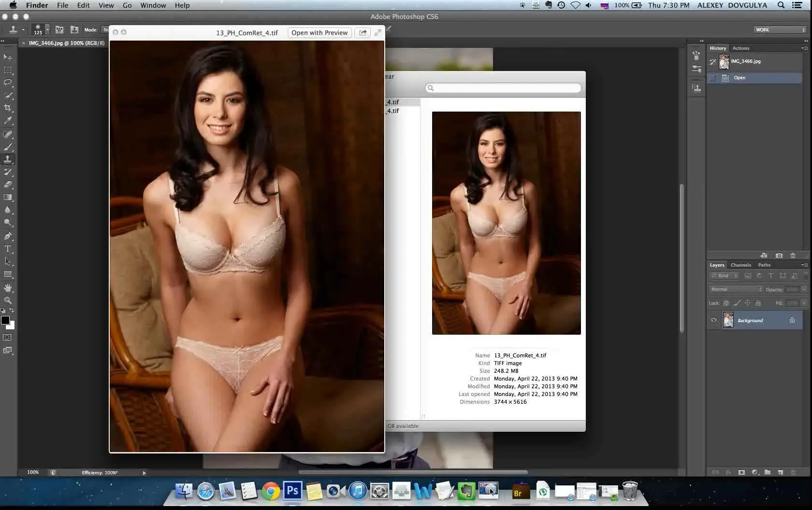Open the WORK workspace switcher dropdown

780,30
